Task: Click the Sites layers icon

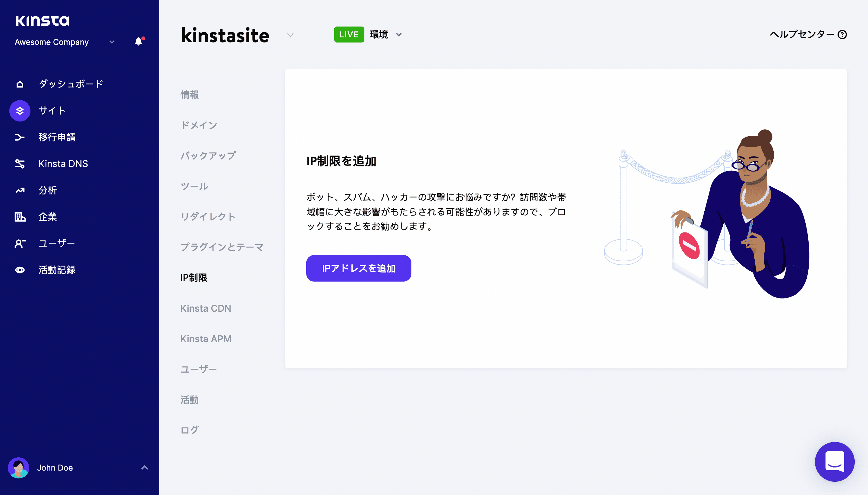Action: (20, 111)
